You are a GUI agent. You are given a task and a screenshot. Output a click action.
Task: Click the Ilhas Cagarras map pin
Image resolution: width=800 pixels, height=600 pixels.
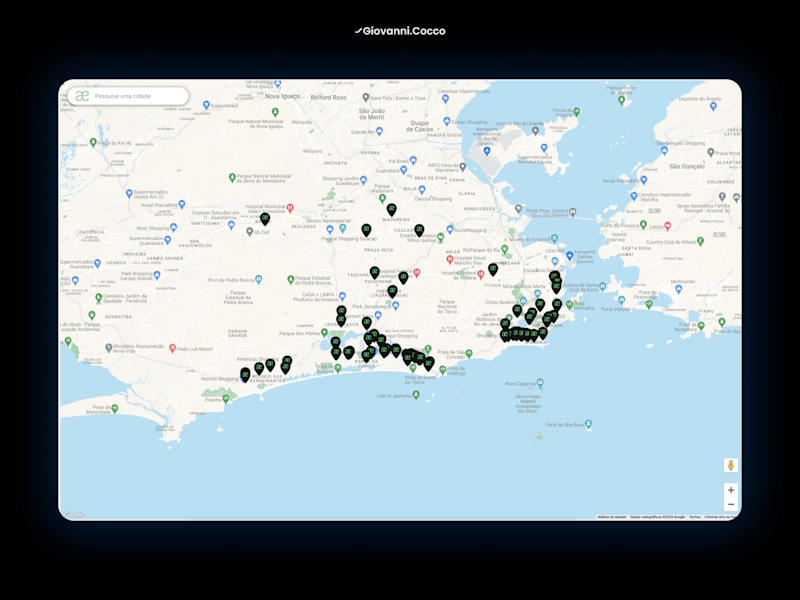click(x=540, y=383)
